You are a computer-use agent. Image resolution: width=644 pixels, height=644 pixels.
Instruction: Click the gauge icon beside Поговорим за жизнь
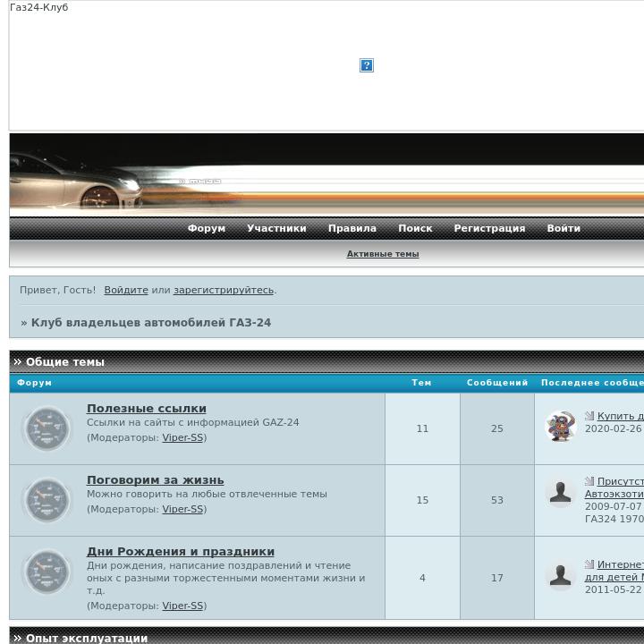pos(47,500)
